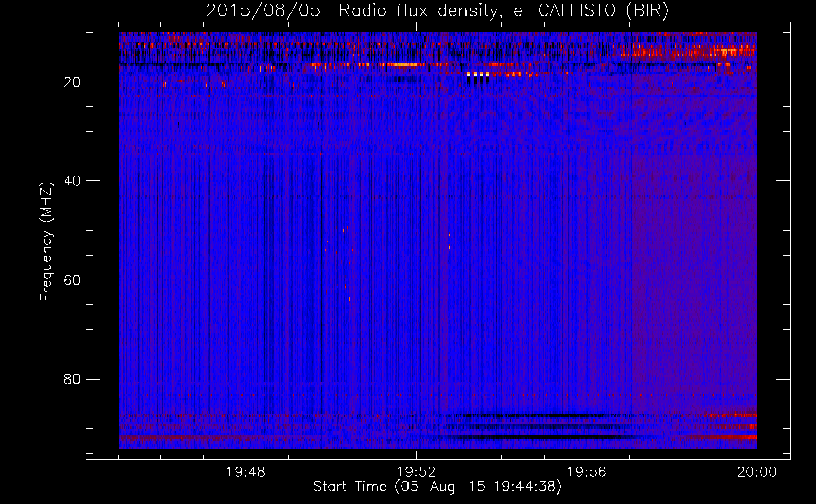This screenshot has height=504, width=816.
Task: Click the Frequency (MHZ) axis title
Action: click(x=46, y=242)
